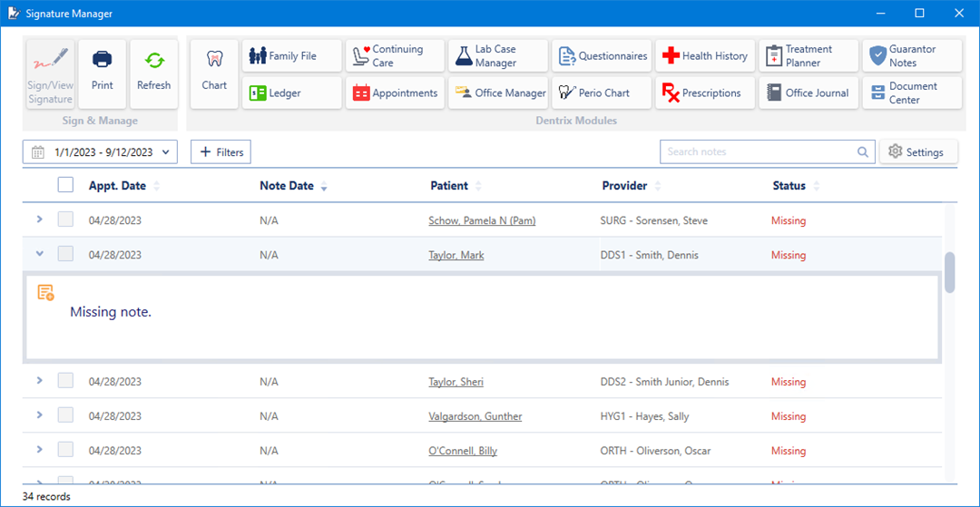The height and width of the screenshot is (507, 980).
Task: Open Health History module
Action: (705, 55)
